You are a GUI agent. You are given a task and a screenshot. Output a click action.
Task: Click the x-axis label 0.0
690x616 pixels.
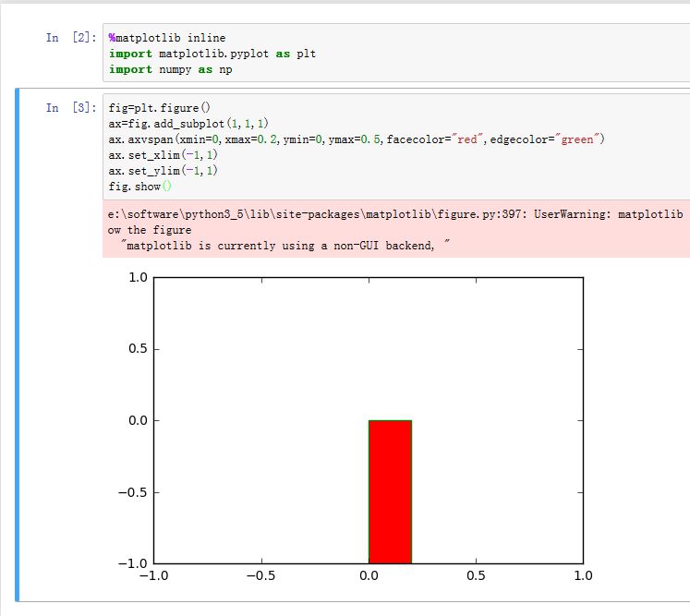[369, 575]
